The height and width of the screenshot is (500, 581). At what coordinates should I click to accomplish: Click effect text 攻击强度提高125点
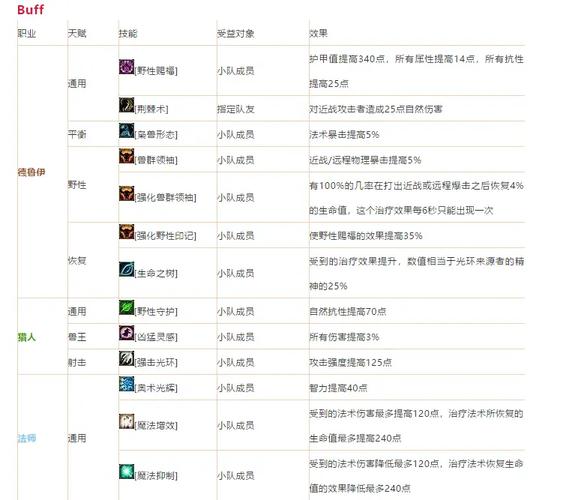(351, 362)
